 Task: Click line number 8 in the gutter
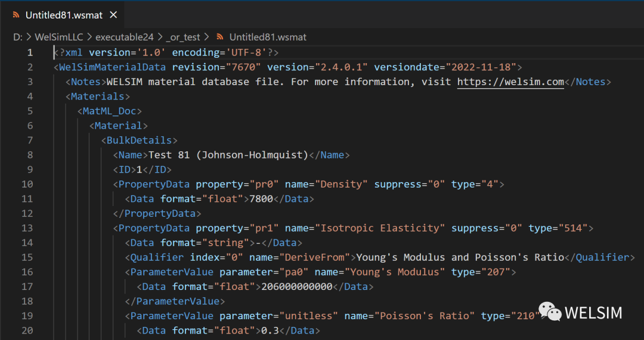pos(30,155)
